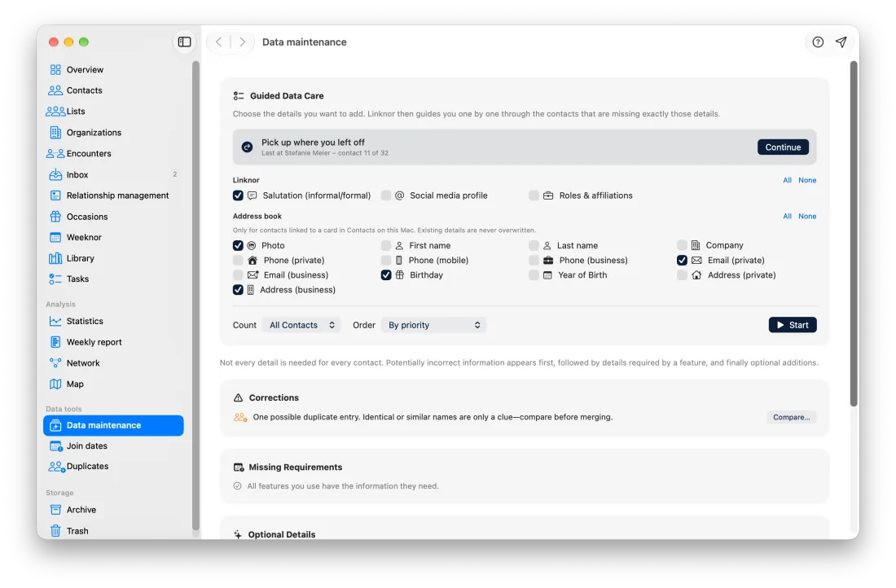Open the help question mark icon
The height and width of the screenshot is (588, 896).
click(x=818, y=42)
